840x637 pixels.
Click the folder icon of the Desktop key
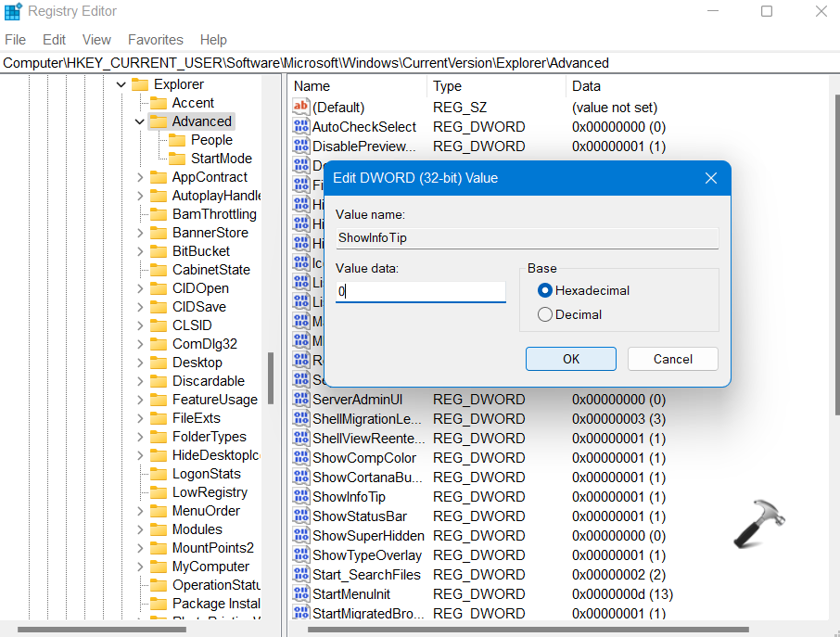tap(159, 362)
